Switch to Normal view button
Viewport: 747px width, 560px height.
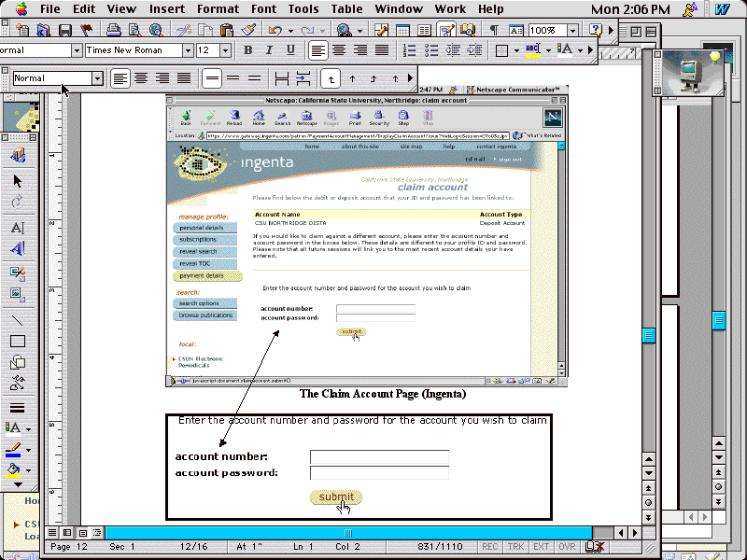pos(52,532)
